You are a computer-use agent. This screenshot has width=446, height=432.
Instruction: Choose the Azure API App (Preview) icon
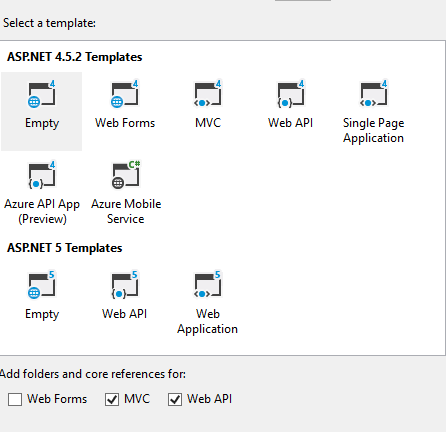[42, 175]
